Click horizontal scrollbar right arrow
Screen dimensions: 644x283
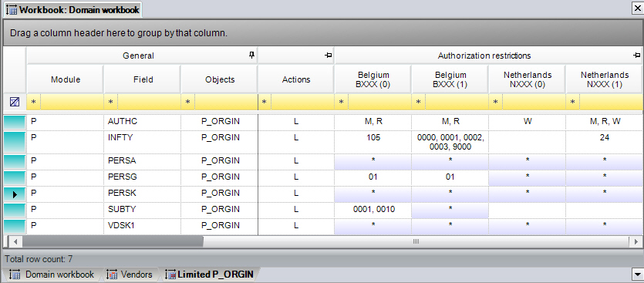[636, 241]
